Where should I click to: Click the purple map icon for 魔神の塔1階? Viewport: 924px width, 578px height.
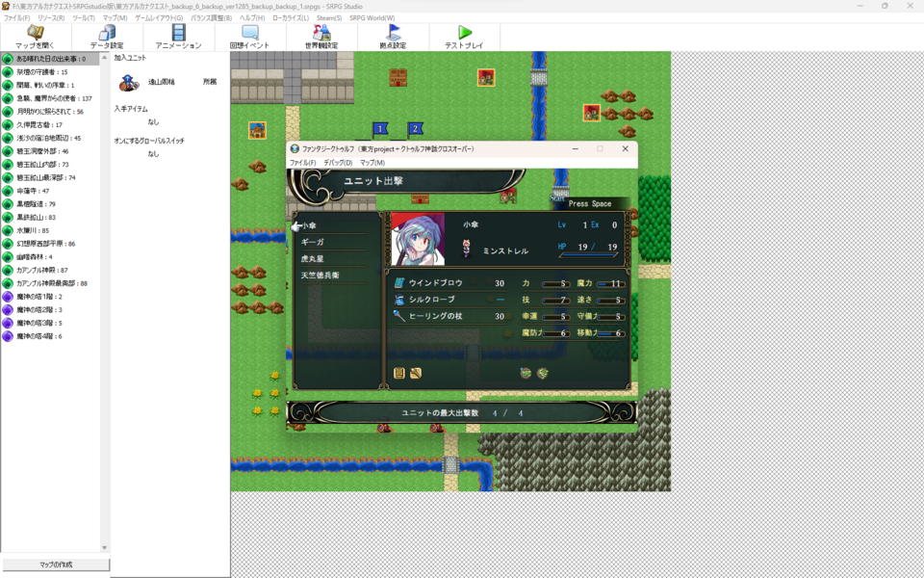[x=8, y=297]
